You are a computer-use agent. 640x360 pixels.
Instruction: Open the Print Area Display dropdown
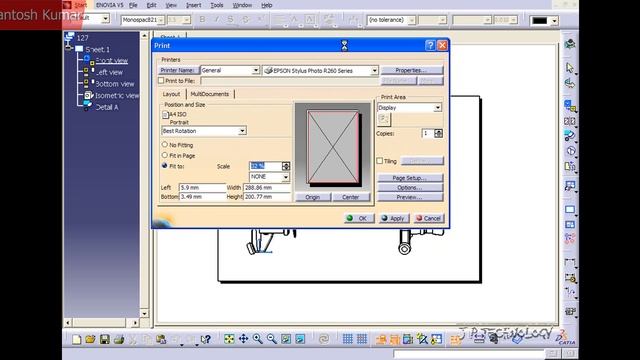(x=437, y=108)
